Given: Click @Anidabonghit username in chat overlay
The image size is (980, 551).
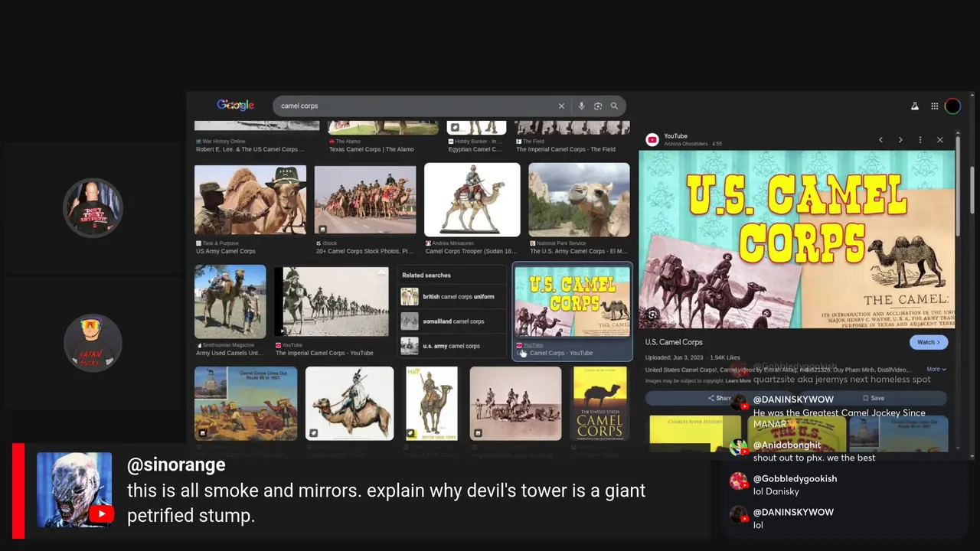Looking at the screenshot, I should point(787,445).
